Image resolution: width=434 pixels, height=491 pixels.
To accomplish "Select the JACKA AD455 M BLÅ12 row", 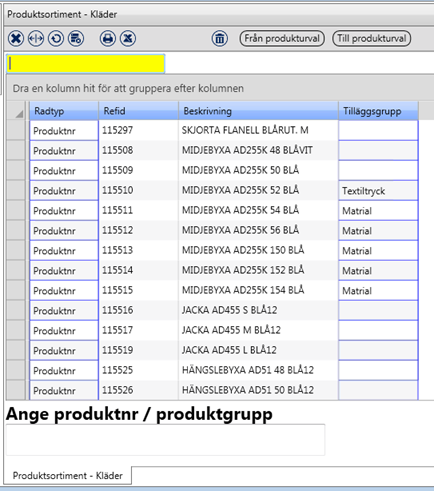I will point(212,330).
